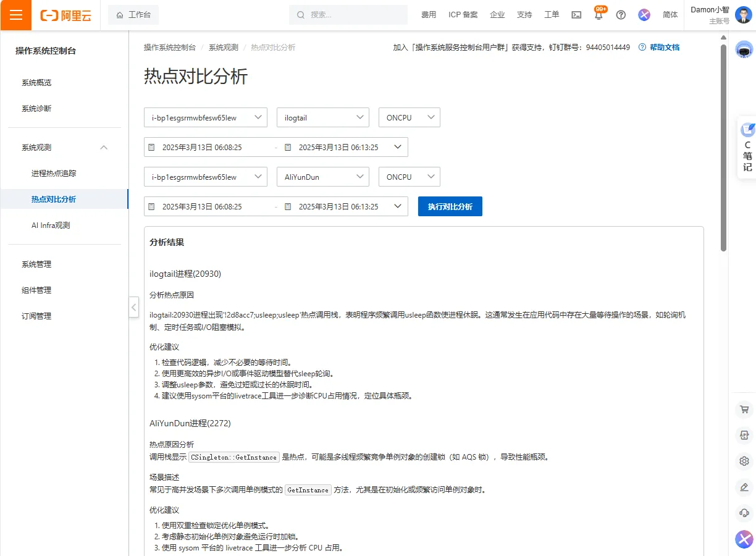Collapse the sidebar with arrow handle
This screenshot has width=756, height=556.
pos(134,307)
